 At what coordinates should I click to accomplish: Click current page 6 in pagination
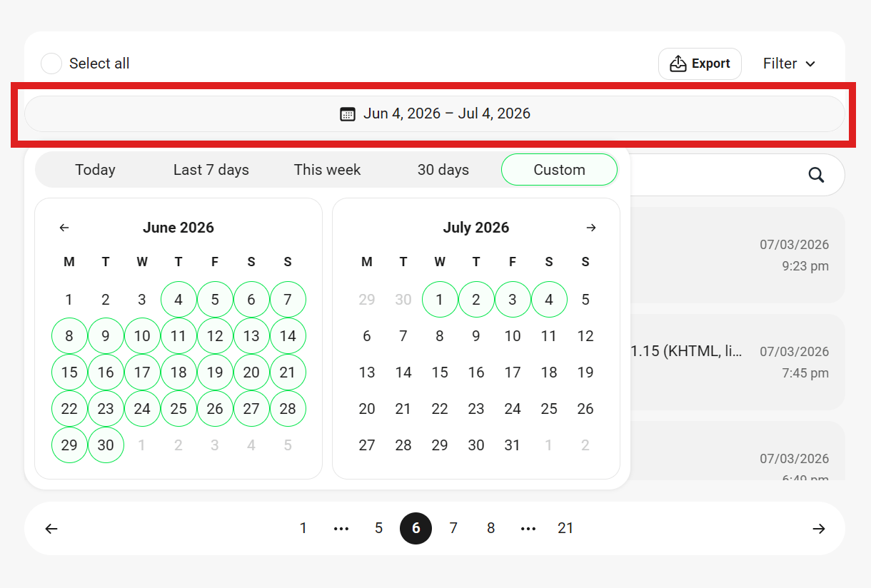coord(416,529)
